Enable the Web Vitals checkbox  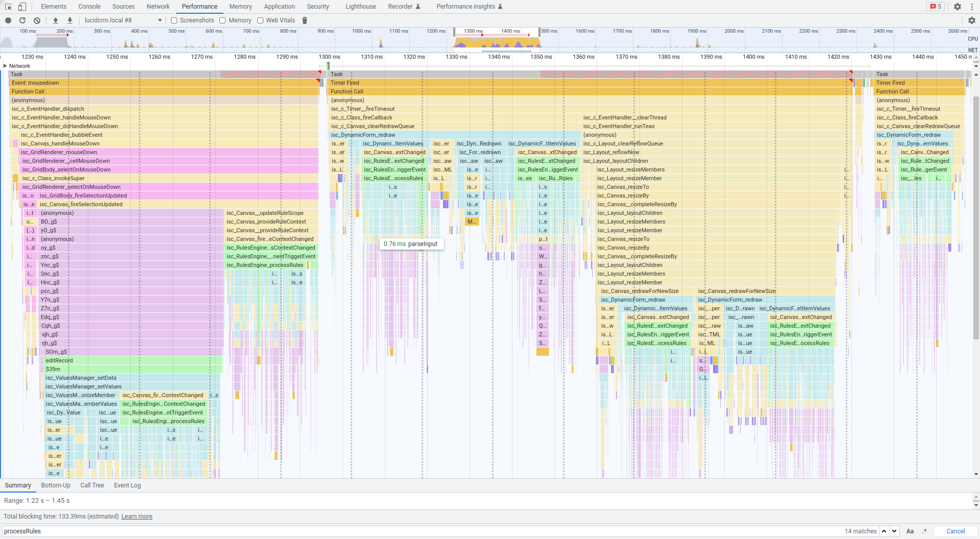click(260, 20)
